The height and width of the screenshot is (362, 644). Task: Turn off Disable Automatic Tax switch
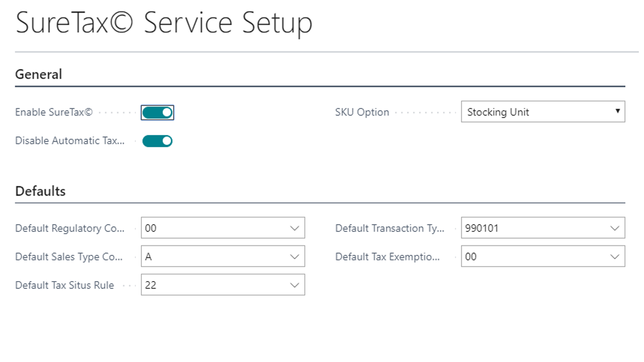coord(157,141)
